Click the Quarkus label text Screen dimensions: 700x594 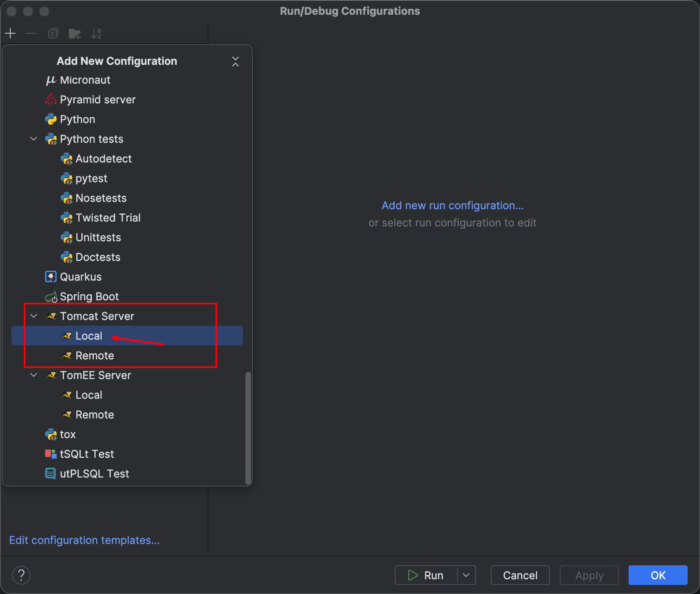click(x=81, y=277)
